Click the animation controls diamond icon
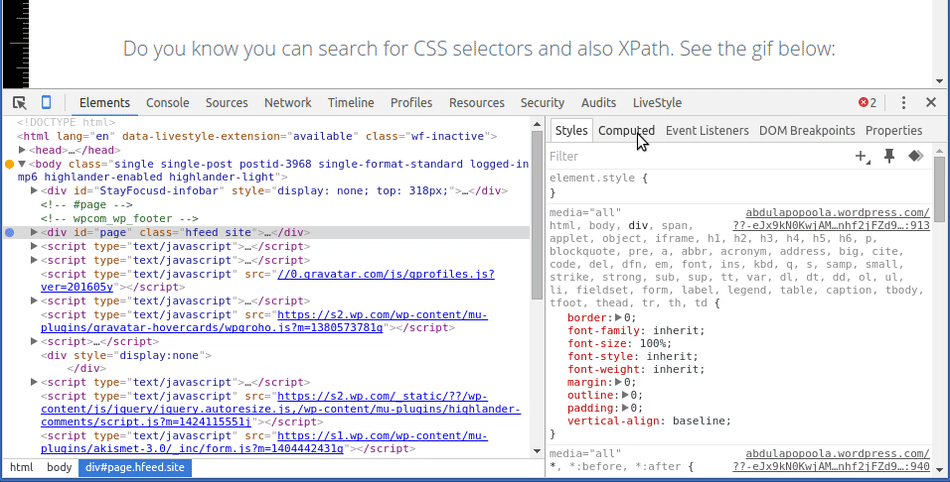This screenshot has height=482, width=950. tap(914, 157)
